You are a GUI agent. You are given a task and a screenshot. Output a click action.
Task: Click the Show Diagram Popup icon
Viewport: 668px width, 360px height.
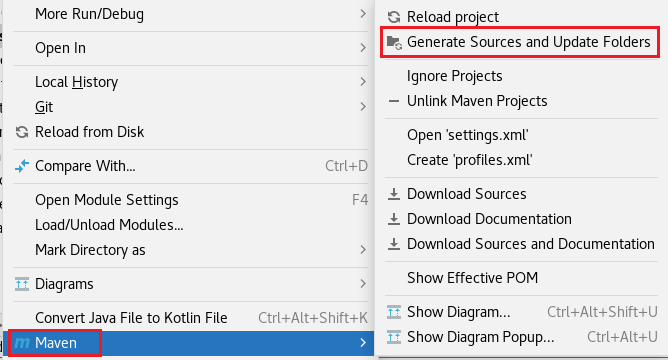394,337
